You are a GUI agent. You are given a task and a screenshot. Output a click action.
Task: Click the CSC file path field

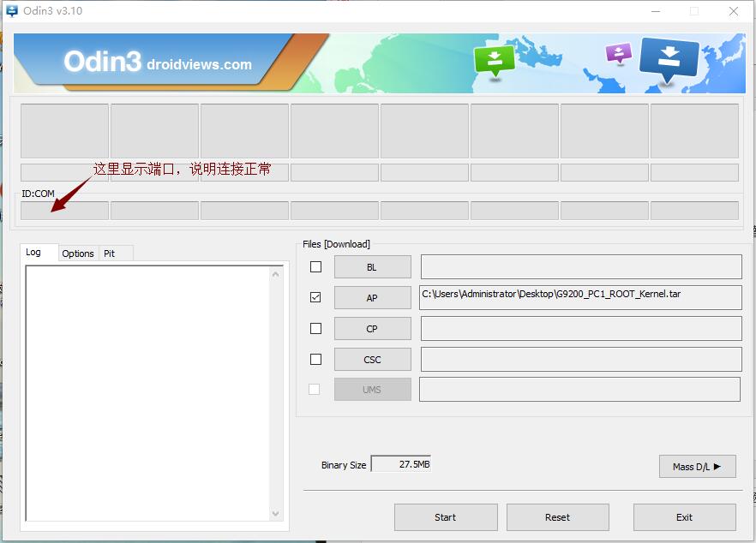pyautogui.click(x=581, y=360)
